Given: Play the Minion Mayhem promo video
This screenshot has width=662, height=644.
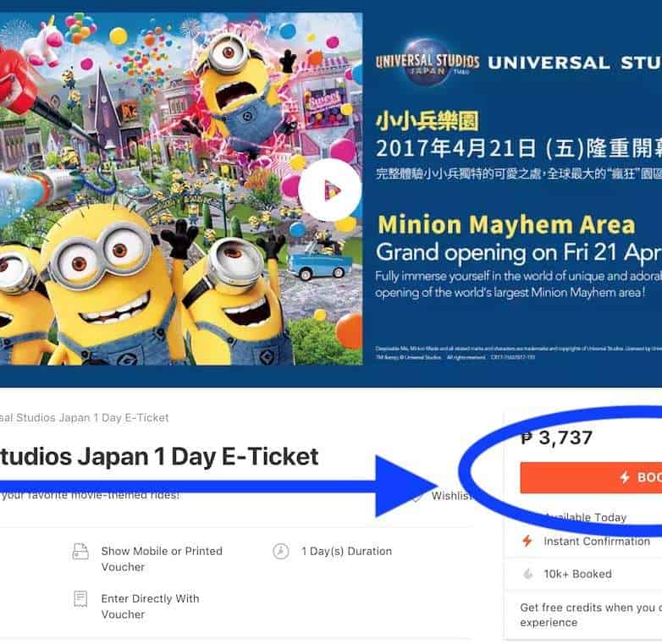Looking at the screenshot, I should pyautogui.click(x=330, y=190).
